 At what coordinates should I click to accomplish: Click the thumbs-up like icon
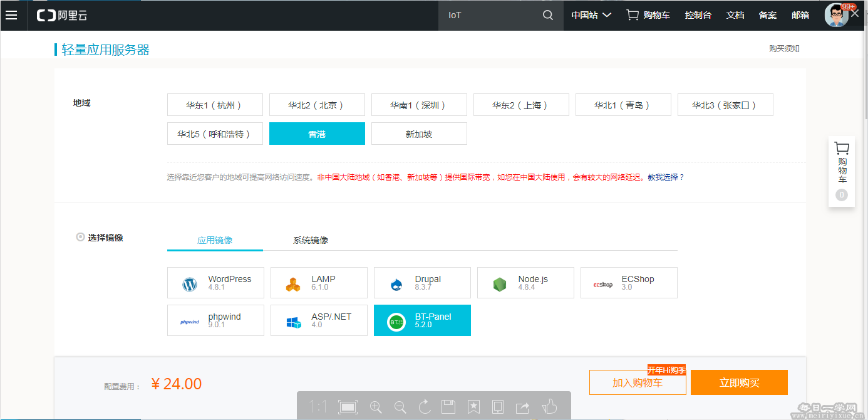tap(549, 407)
